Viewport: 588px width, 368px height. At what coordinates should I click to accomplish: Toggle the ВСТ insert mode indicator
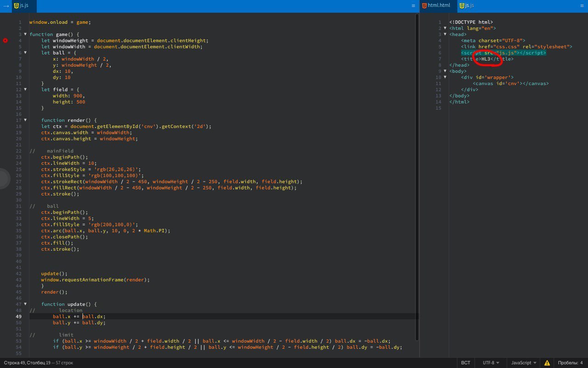click(466, 363)
